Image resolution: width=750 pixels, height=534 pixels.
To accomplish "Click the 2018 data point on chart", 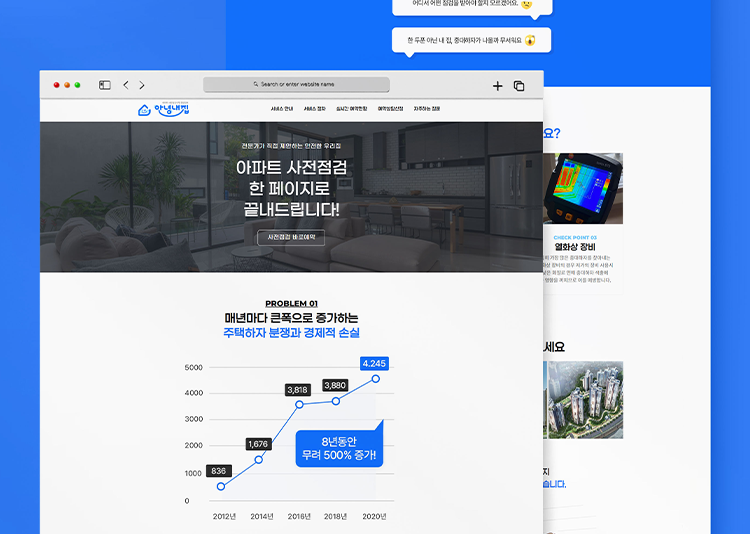I will click(x=336, y=401).
